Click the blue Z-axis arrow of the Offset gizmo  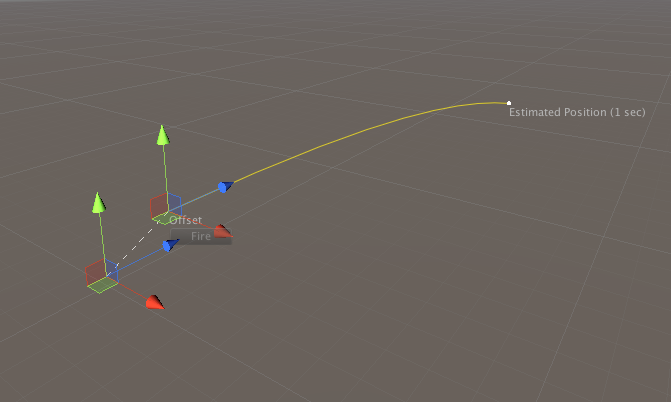[225, 186]
